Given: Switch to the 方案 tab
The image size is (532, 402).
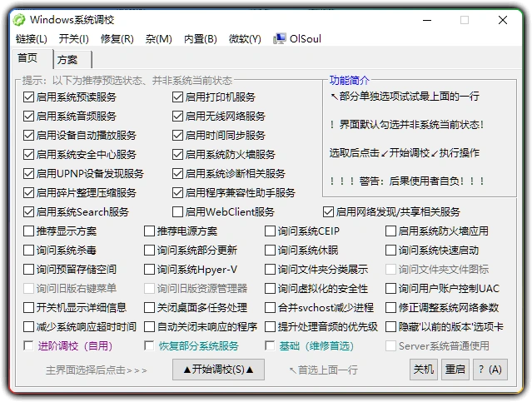Looking at the screenshot, I should tap(72, 60).
